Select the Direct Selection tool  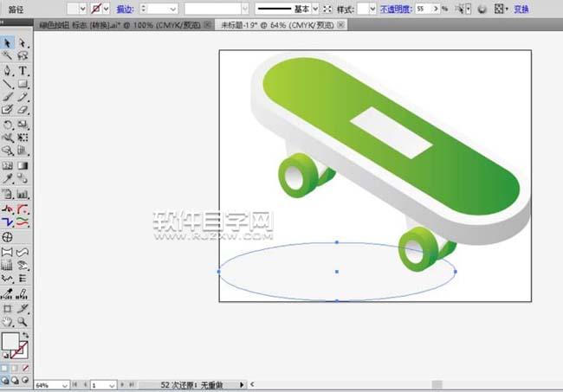click(x=23, y=43)
